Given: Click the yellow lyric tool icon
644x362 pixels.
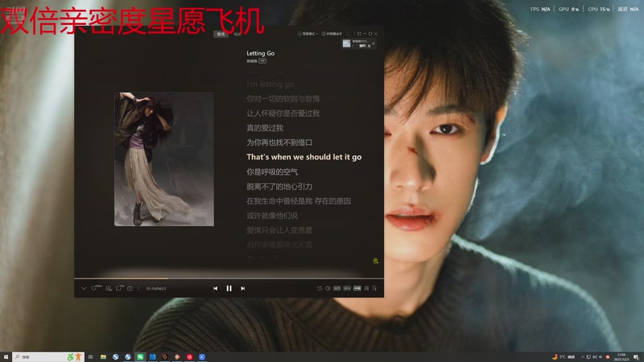Looking at the screenshot, I should (x=375, y=261).
